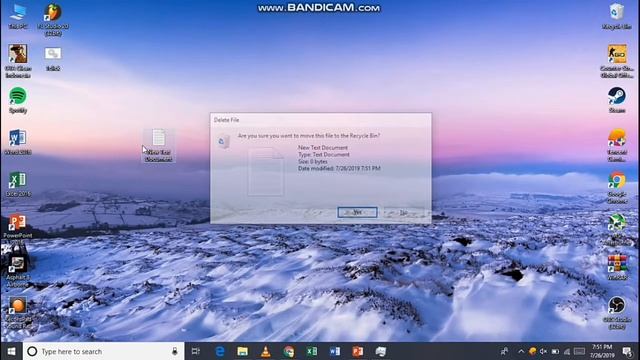Open VLC media player from the taskbar

click(x=265, y=351)
